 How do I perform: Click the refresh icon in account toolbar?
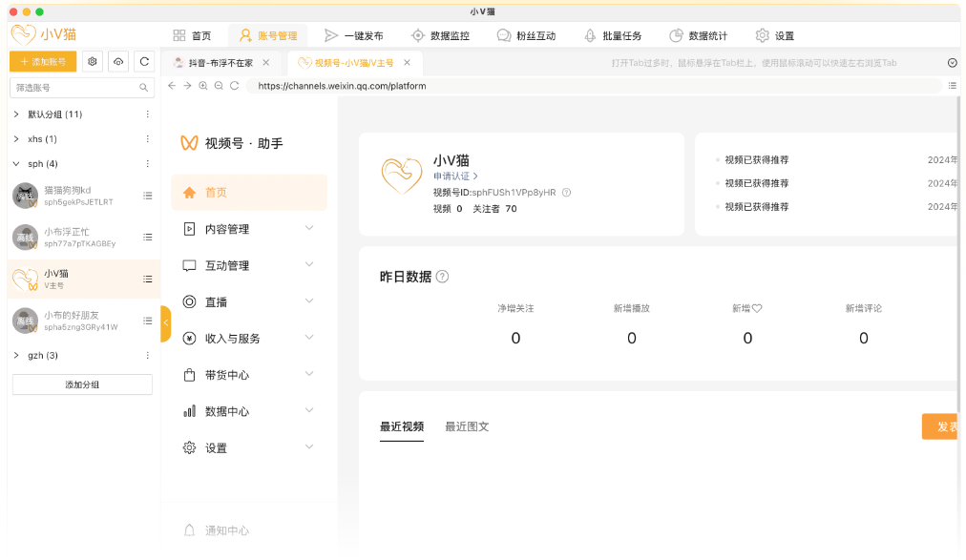point(144,62)
